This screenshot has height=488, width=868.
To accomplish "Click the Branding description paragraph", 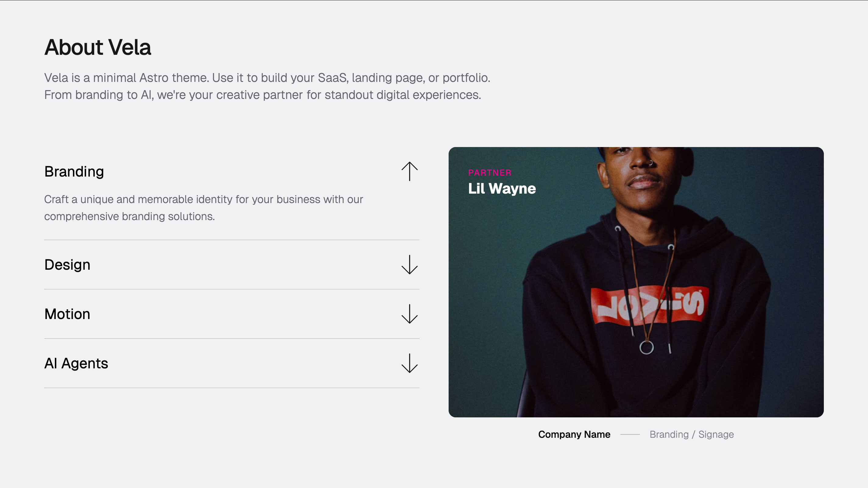I will 203,207.
